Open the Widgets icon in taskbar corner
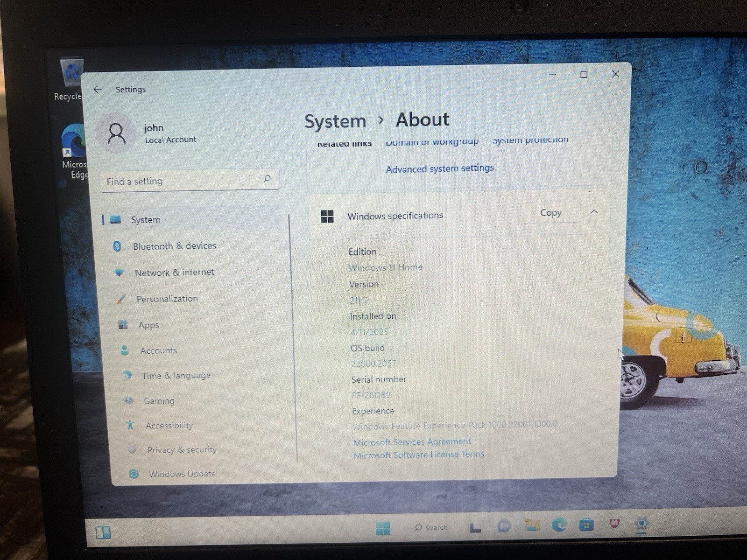 click(103, 532)
